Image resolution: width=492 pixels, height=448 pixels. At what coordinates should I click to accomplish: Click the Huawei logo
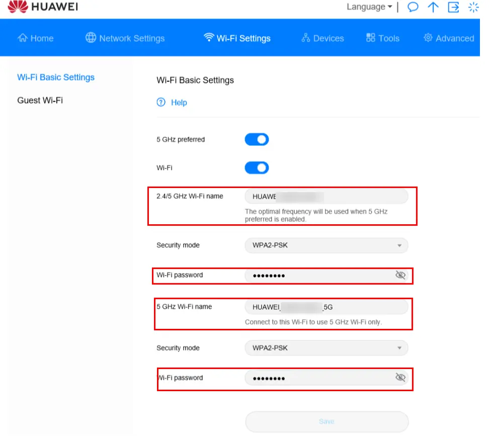point(43,7)
